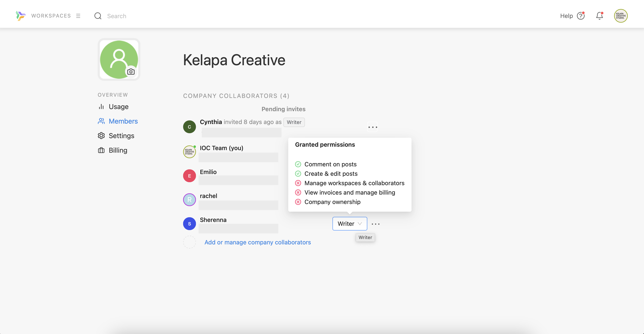Click the search magnifier icon
Image resolution: width=644 pixels, height=334 pixels.
pos(98,16)
